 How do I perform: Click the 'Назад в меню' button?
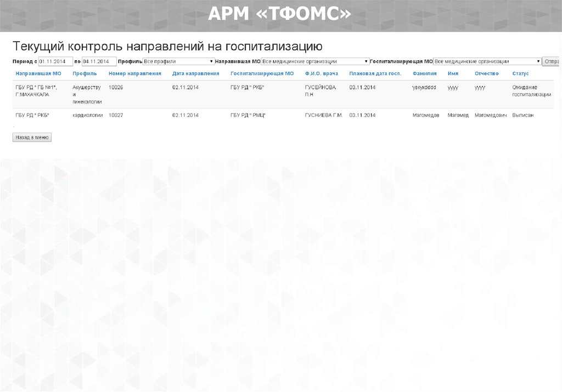[32, 138]
